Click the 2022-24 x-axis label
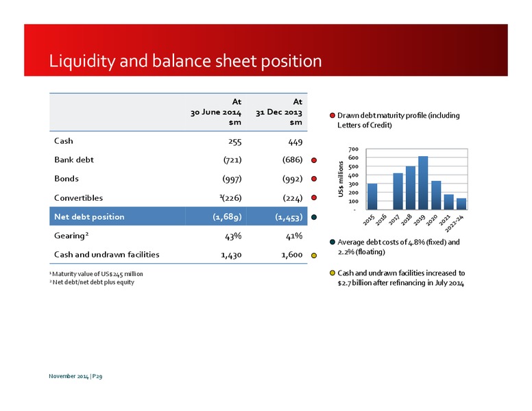This screenshot has height=411, width=532. tap(454, 223)
